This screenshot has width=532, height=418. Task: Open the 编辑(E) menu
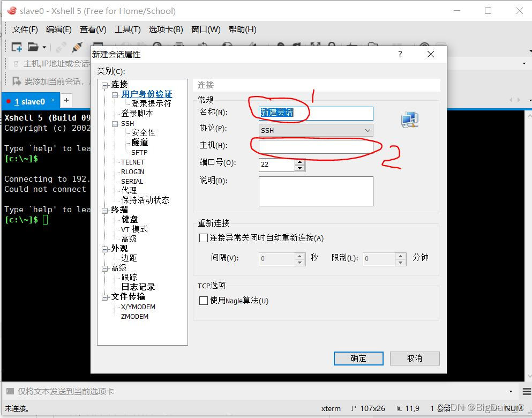(59, 29)
